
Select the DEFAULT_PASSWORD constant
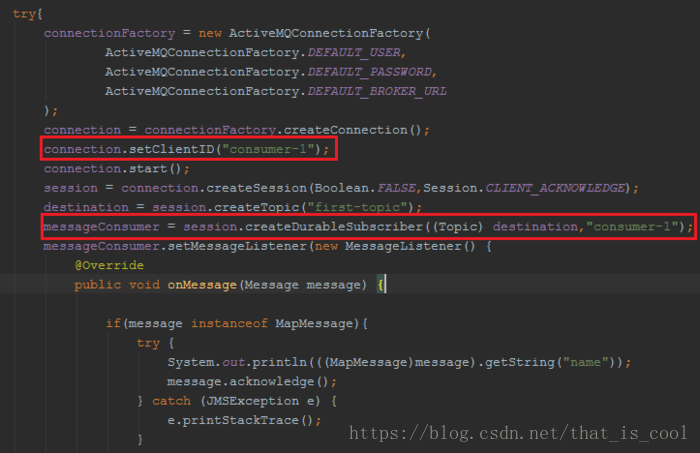point(370,72)
